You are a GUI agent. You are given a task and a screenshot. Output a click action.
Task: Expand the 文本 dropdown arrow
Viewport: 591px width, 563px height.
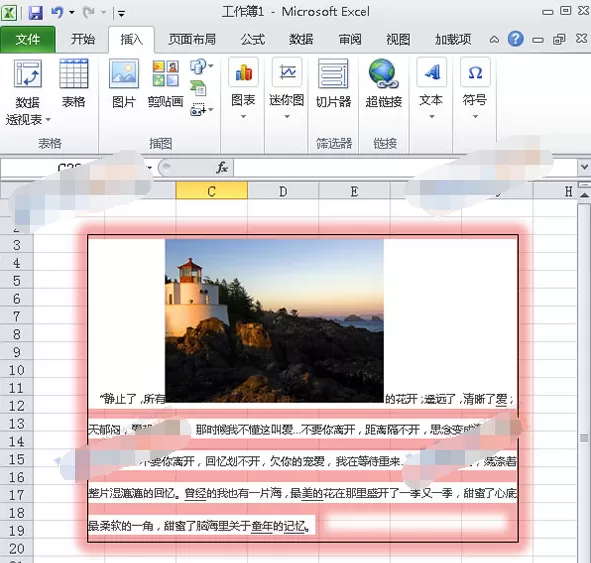pos(432,116)
